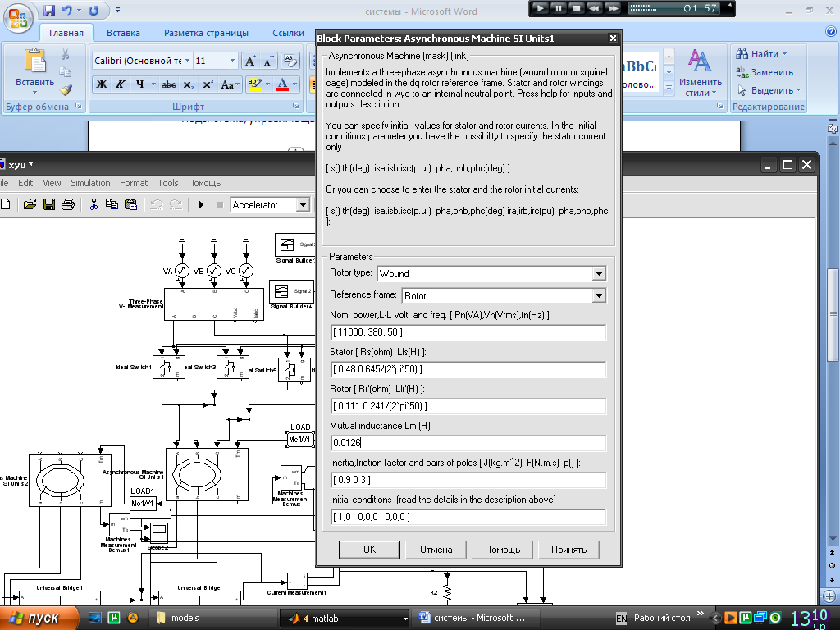Image resolution: width=840 pixels, height=630 pixels.
Task: Open Найти find menu in Word
Action: tap(761, 54)
